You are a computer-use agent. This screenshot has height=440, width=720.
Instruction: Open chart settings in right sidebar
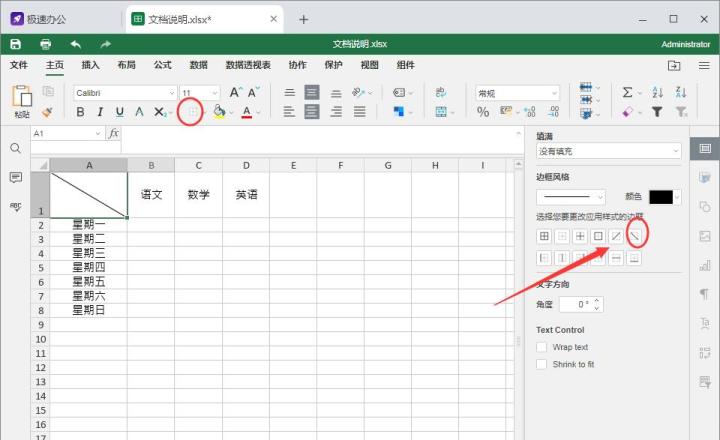click(x=705, y=265)
